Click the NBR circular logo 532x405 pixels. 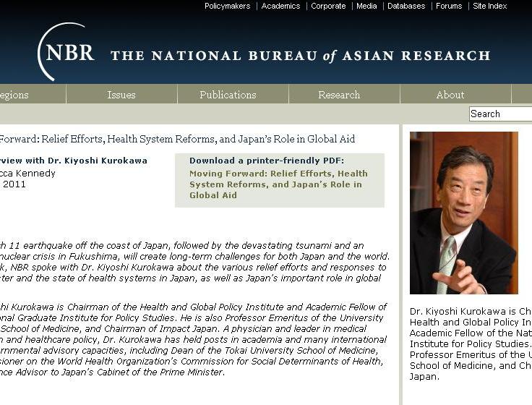coord(66,52)
